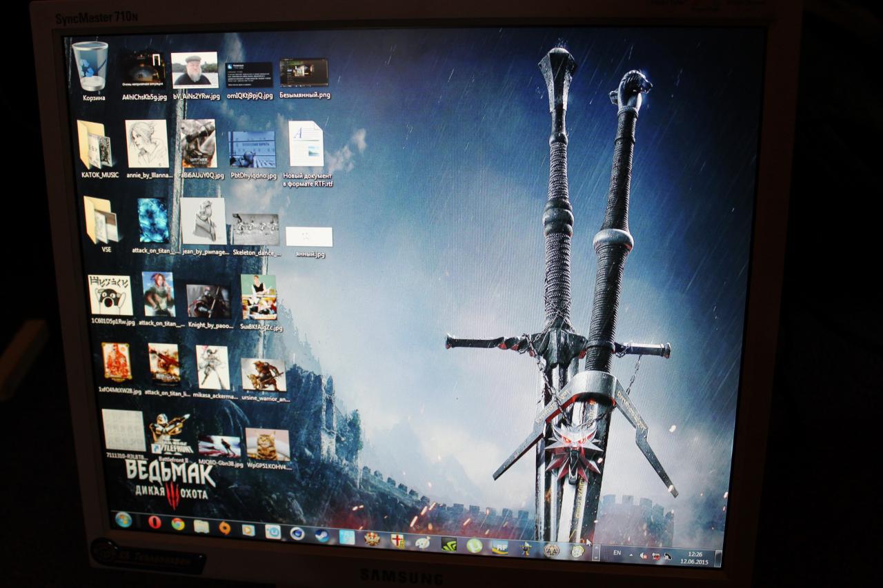Click the EN language indicator
Viewport: 883px width, 588px height.
point(617,553)
